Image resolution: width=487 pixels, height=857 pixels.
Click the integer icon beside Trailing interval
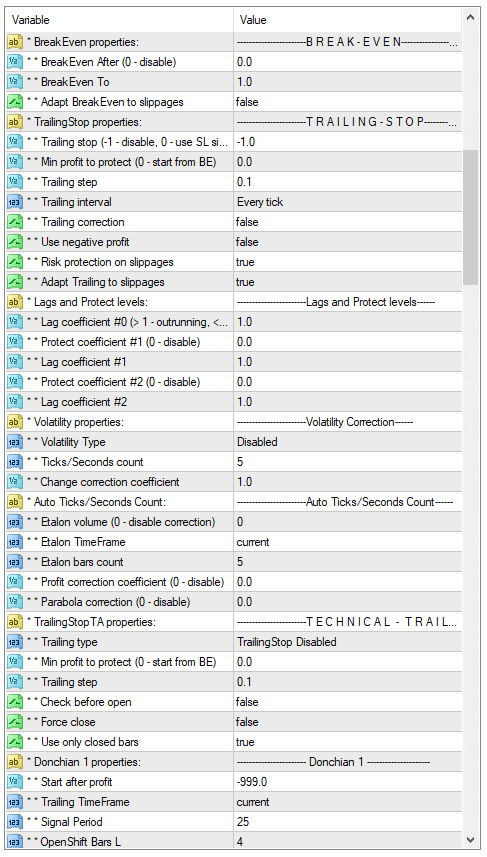(x=15, y=202)
